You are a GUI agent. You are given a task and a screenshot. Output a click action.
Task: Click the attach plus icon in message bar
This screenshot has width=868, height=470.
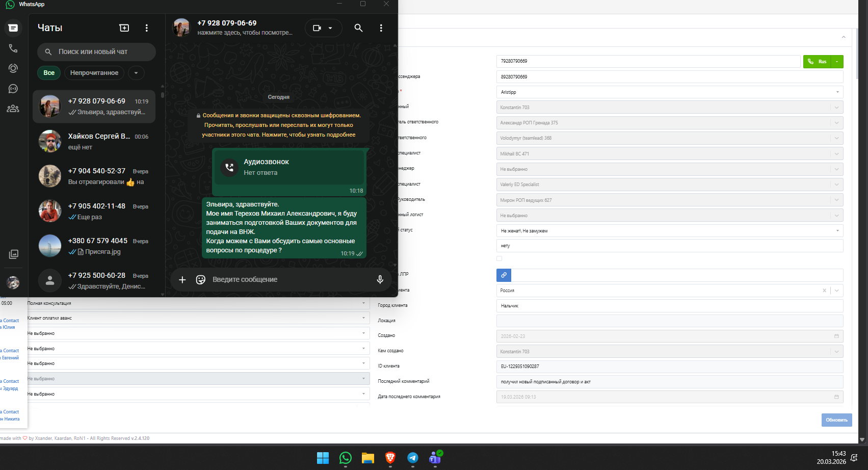[182, 279]
